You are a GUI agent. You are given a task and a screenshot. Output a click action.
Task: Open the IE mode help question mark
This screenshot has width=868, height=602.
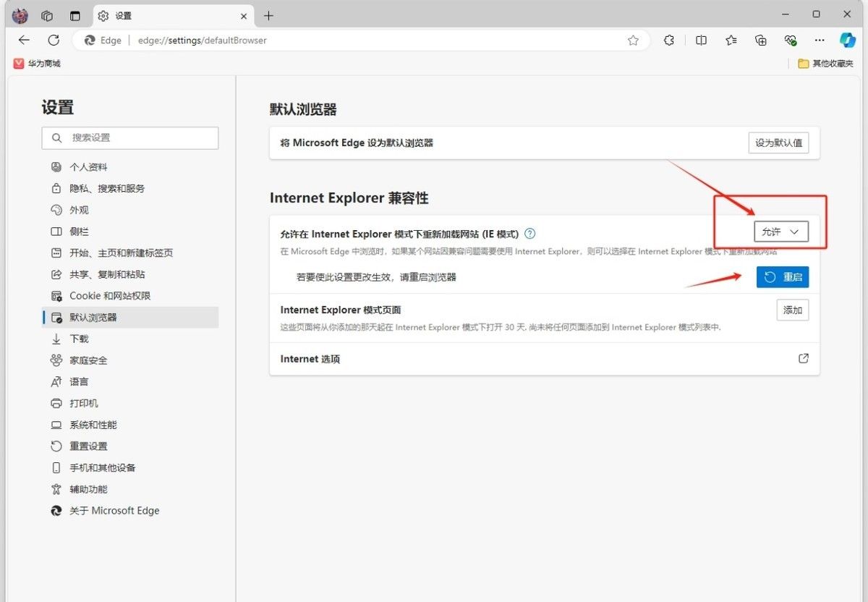click(529, 233)
